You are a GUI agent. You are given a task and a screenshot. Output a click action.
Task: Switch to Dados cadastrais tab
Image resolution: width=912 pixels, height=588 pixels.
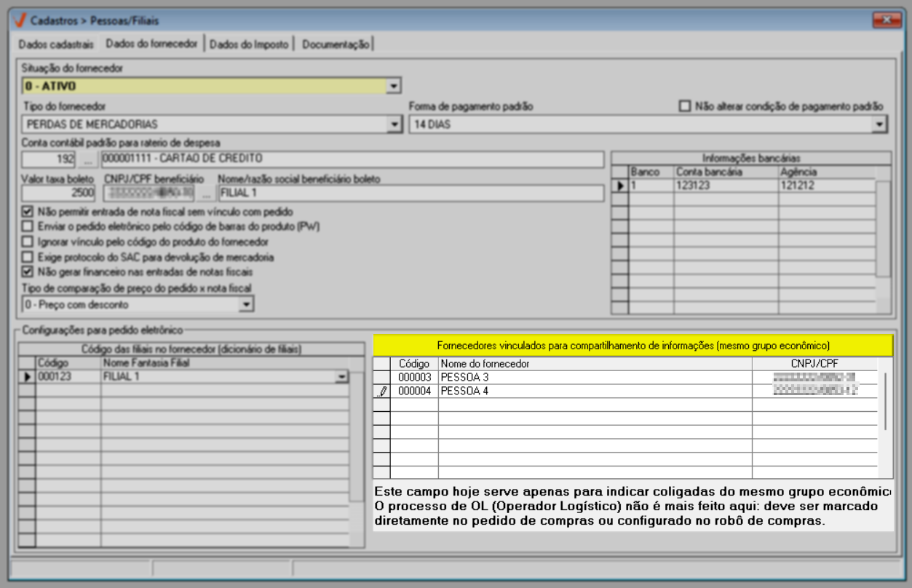[56, 44]
